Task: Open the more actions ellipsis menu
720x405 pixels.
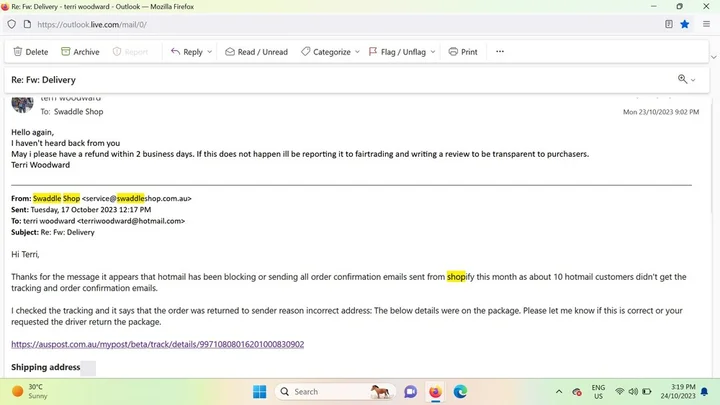Action: 500,52
